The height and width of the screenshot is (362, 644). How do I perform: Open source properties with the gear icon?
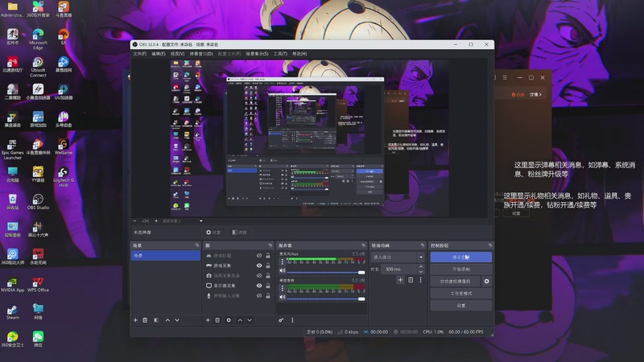click(229, 320)
